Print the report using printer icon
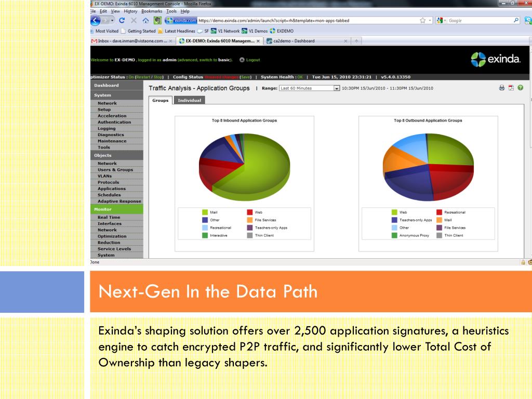532x399 pixels. [x=502, y=88]
